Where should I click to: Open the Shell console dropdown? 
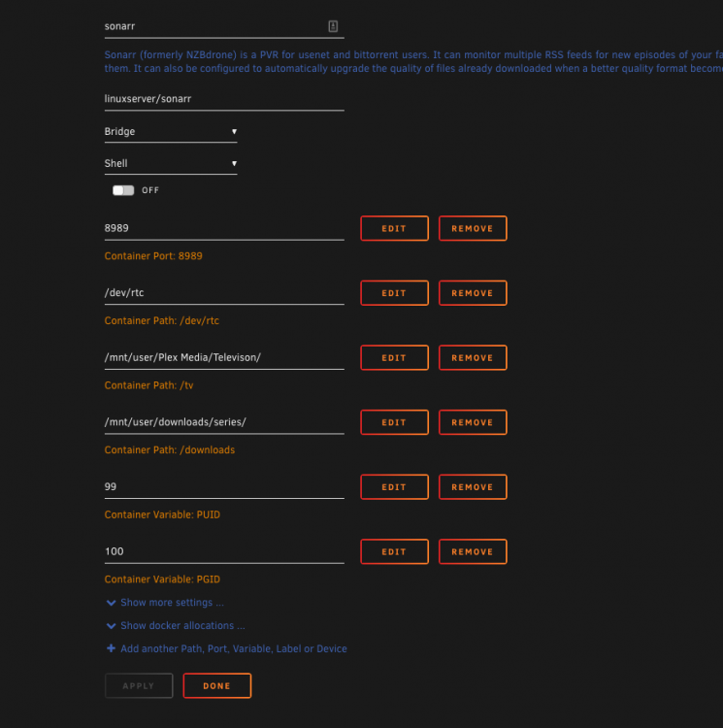click(171, 163)
